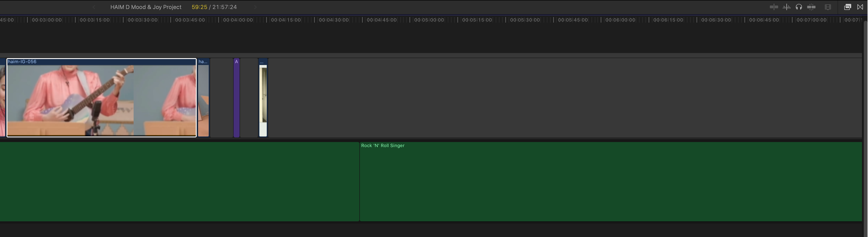This screenshot has height=237, width=868.
Task: Click the 00:04:30:00 ruler mark
Action: tap(334, 20)
